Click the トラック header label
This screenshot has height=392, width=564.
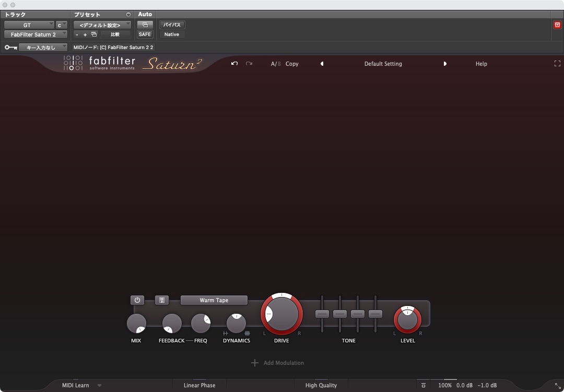(x=15, y=15)
